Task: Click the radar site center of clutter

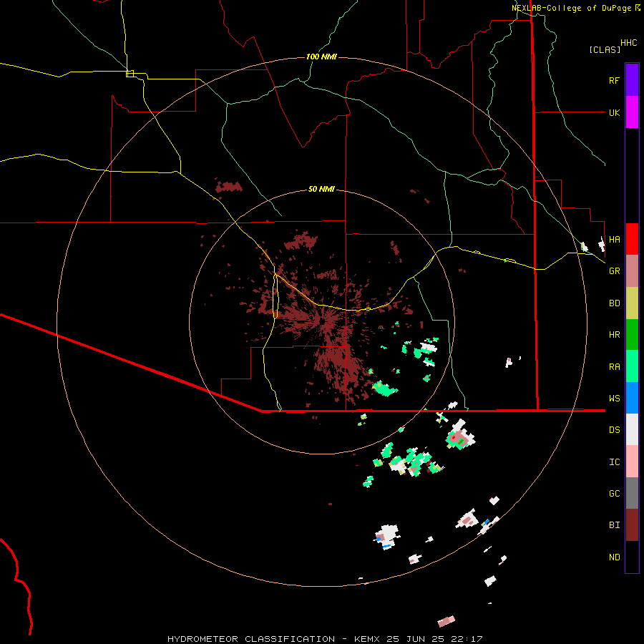Action: coord(323,321)
